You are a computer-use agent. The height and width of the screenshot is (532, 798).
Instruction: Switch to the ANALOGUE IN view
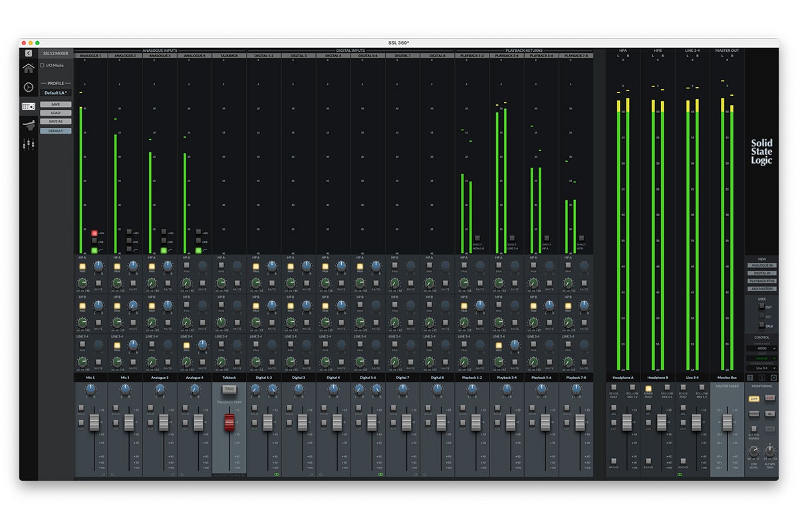762,265
